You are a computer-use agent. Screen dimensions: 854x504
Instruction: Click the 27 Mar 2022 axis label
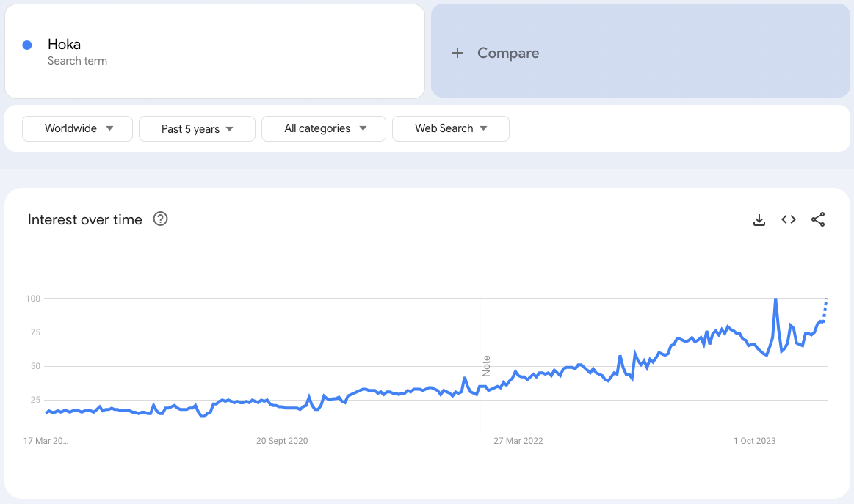click(x=518, y=441)
